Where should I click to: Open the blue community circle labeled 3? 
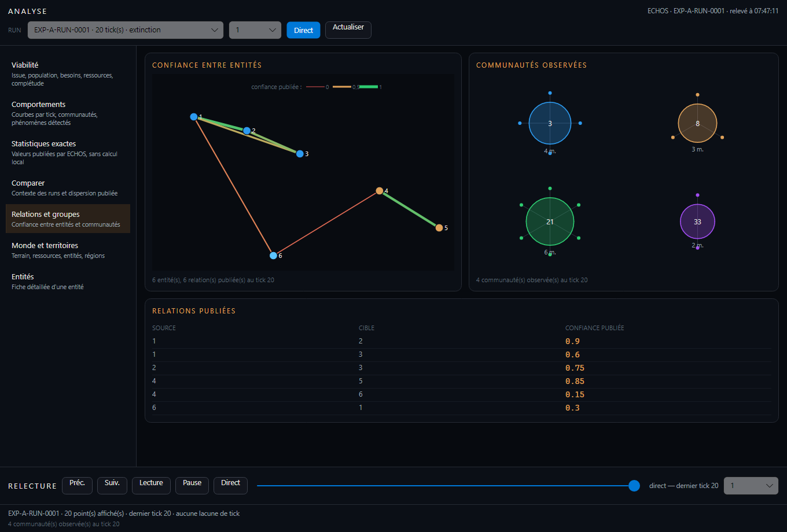pyautogui.click(x=550, y=123)
